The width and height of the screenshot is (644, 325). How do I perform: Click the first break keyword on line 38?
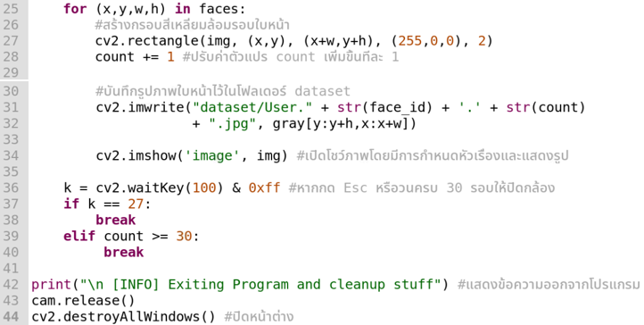point(115,220)
